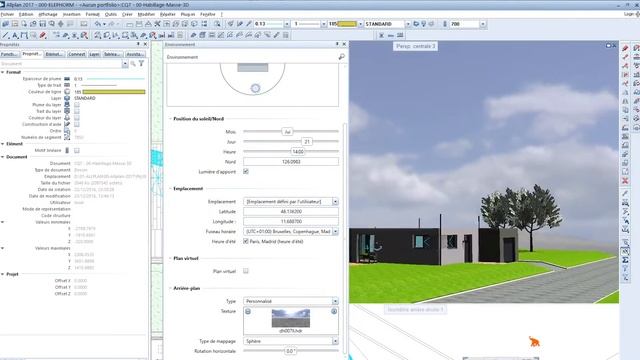The width and height of the screenshot is (640, 360).
Task: Close the Environnement panel
Action: click(x=344, y=44)
